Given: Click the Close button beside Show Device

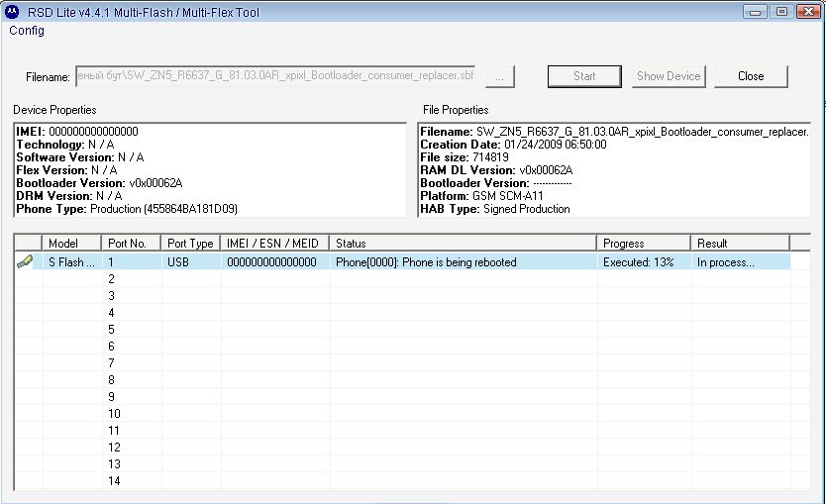Looking at the screenshot, I should [751, 76].
